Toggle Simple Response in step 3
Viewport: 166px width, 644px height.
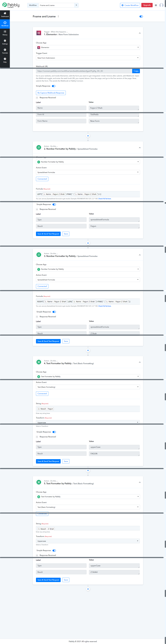(x=54, y=312)
